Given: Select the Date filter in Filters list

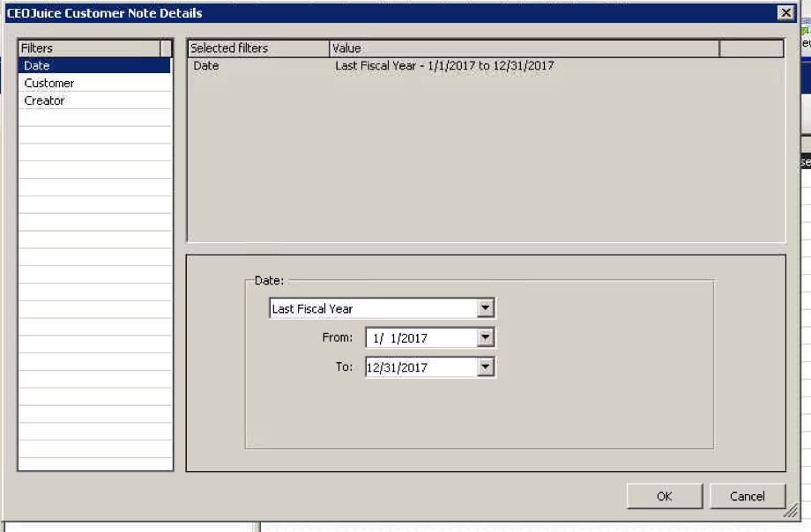Looking at the screenshot, I should coord(94,66).
